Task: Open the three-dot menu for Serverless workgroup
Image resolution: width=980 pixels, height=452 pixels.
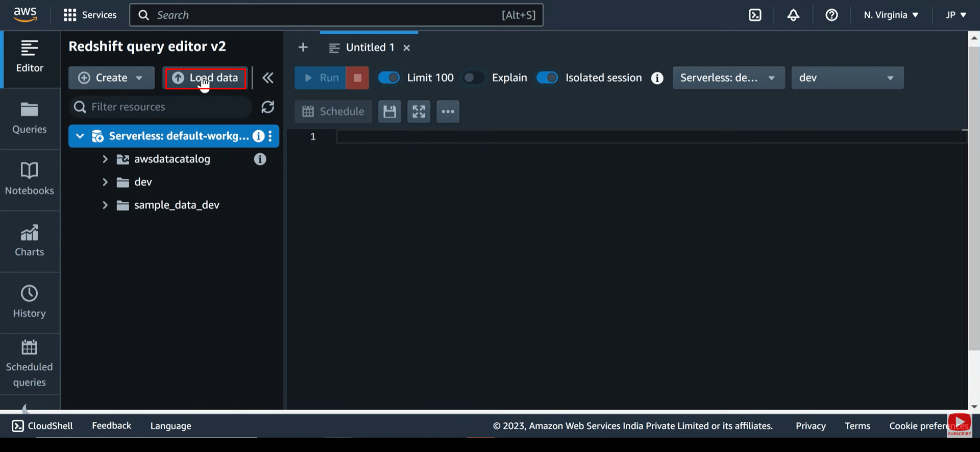Action: (271, 136)
